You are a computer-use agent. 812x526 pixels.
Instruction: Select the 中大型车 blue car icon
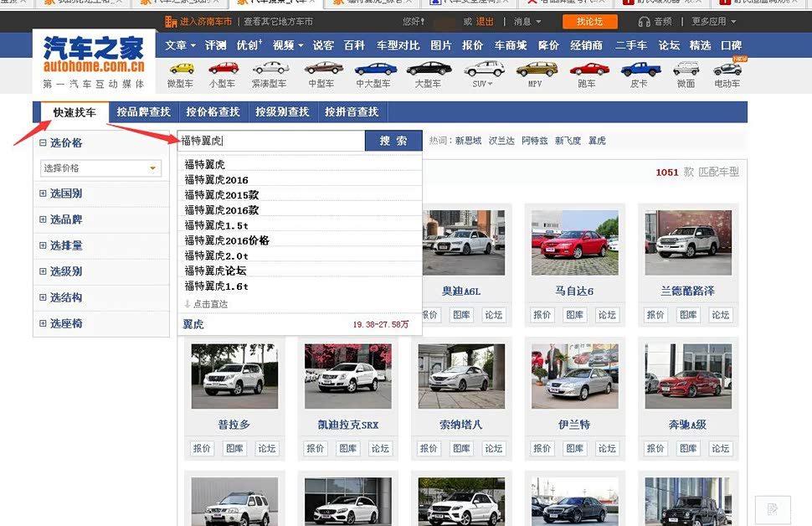point(376,69)
